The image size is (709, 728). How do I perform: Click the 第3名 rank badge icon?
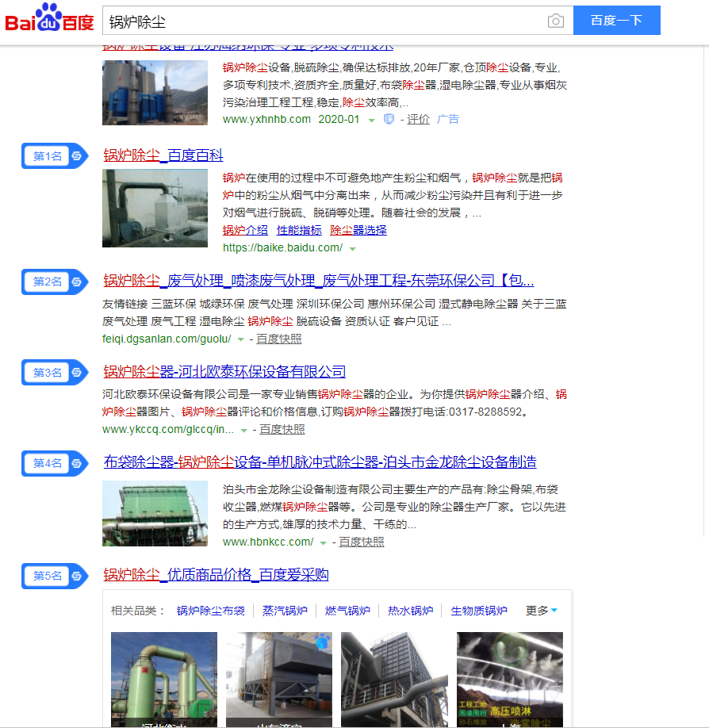pyautogui.click(x=55, y=373)
